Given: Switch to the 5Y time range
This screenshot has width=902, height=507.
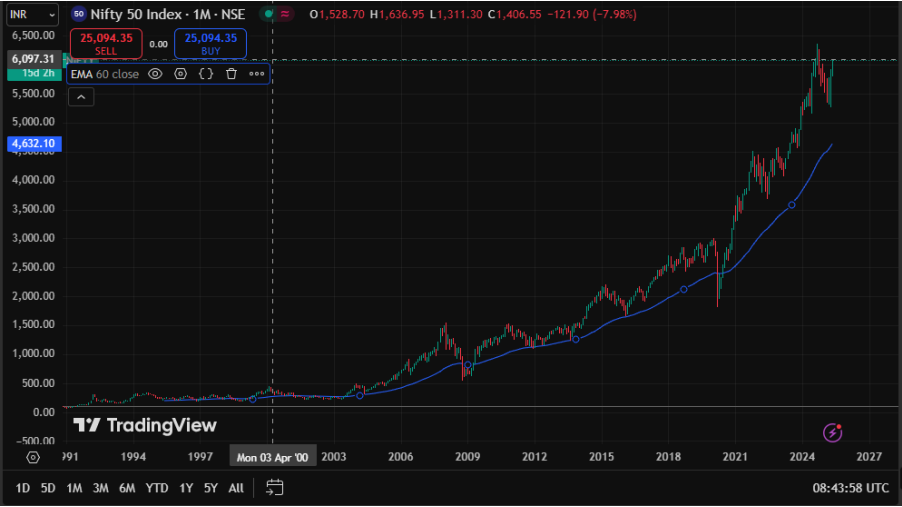Looking at the screenshot, I should coord(210,488).
